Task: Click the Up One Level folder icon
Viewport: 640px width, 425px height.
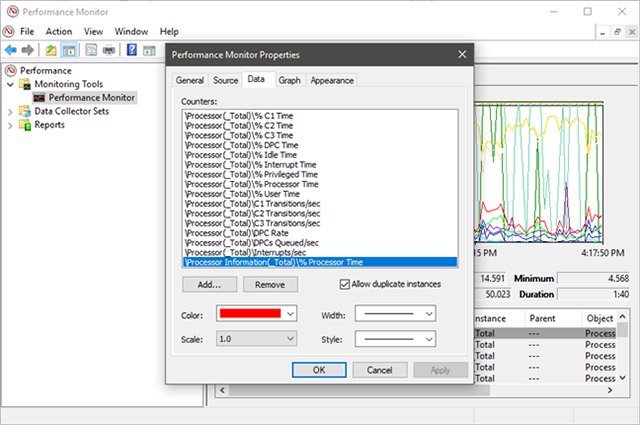Action: tap(52, 50)
